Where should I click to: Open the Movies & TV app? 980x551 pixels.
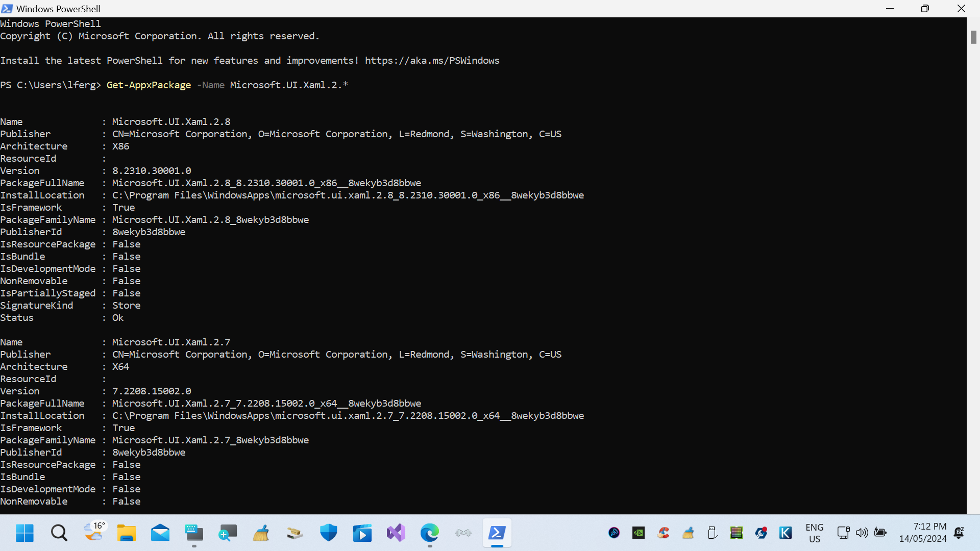click(x=362, y=533)
